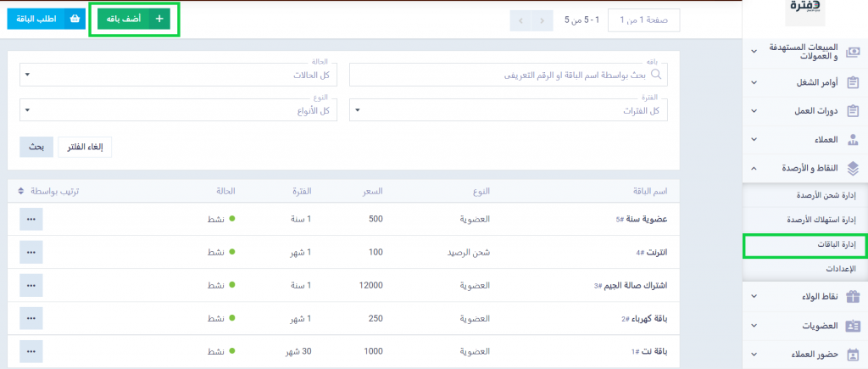Click the sort arrows icon beside ترتيب بواسطة
Image resolution: width=868 pixels, height=369 pixels.
pos(20,191)
